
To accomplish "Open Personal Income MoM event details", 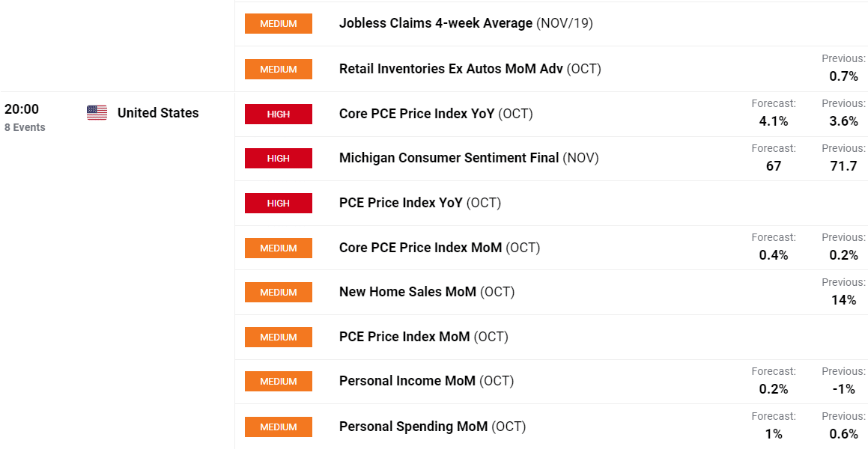I will (x=426, y=382).
